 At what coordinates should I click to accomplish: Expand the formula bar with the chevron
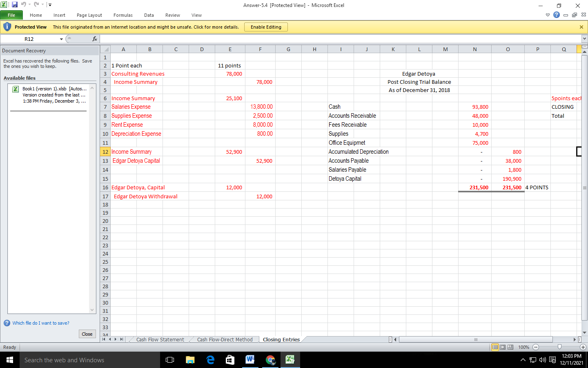(x=584, y=39)
